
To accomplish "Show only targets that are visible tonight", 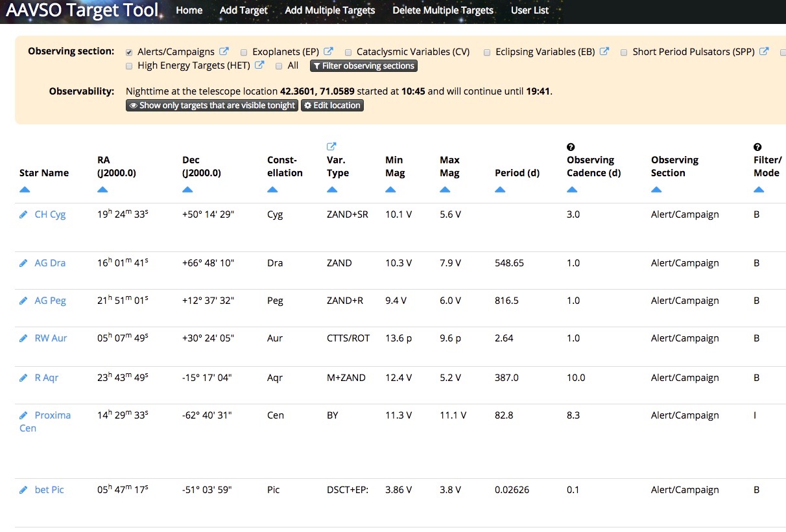I will click(x=212, y=106).
